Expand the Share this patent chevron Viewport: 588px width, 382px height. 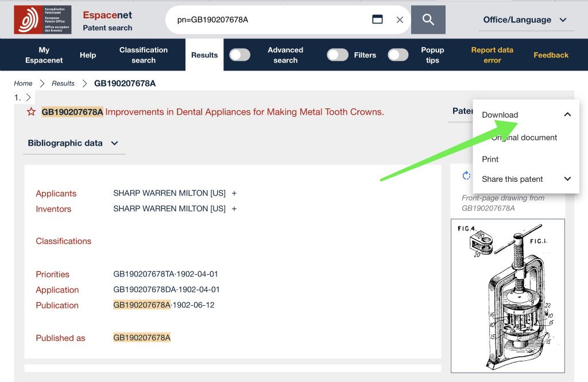(x=567, y=179)
